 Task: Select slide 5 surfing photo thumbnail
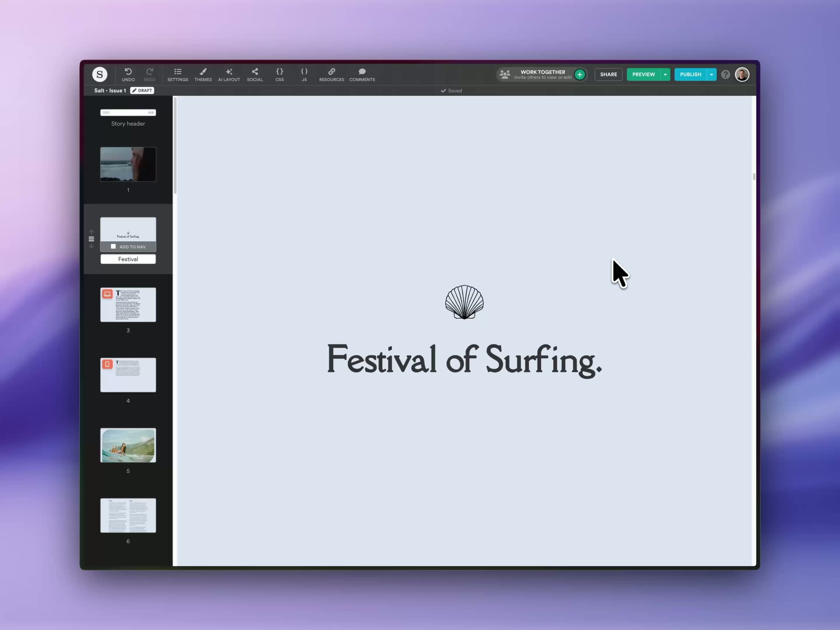click(128, 445)
